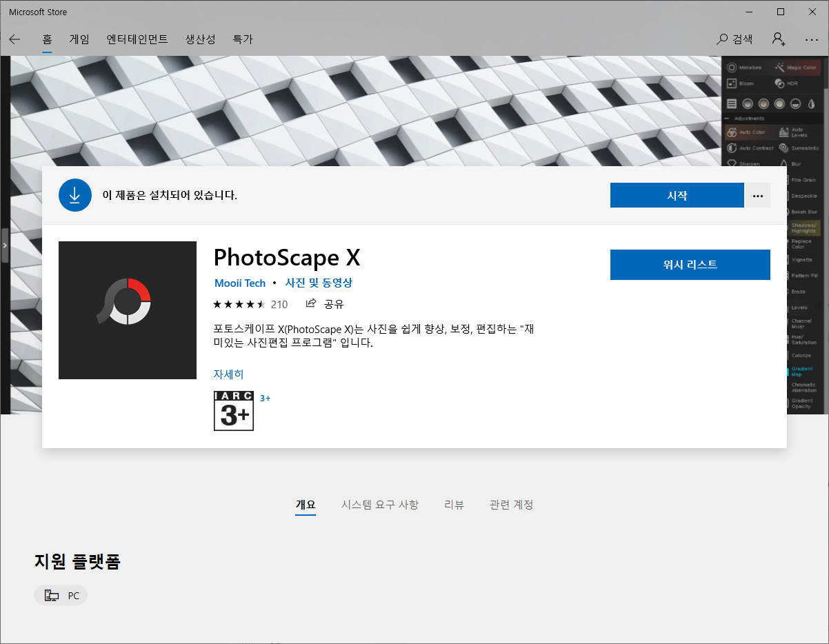Click the IARC 3+ rating badge
The width and height of the screenshot is (829, 644).
(x=234, y=411)
